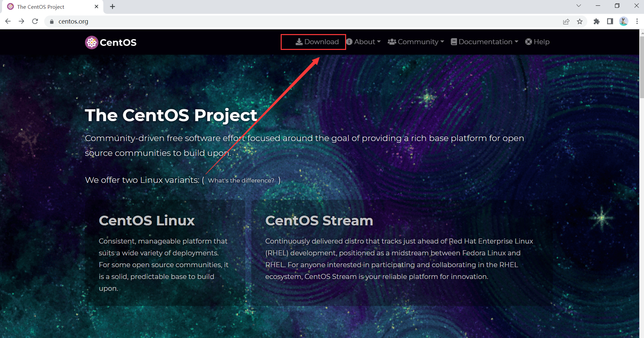Minimize the browser window
Screen dimensions: 644x338
(x=598, y=6)
